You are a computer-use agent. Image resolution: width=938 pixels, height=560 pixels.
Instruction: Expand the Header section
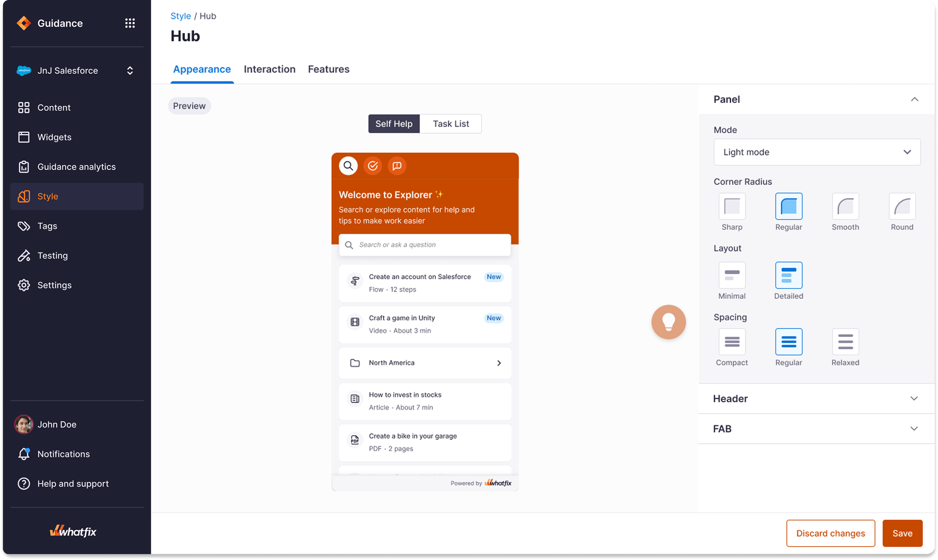tap(816, 398)
